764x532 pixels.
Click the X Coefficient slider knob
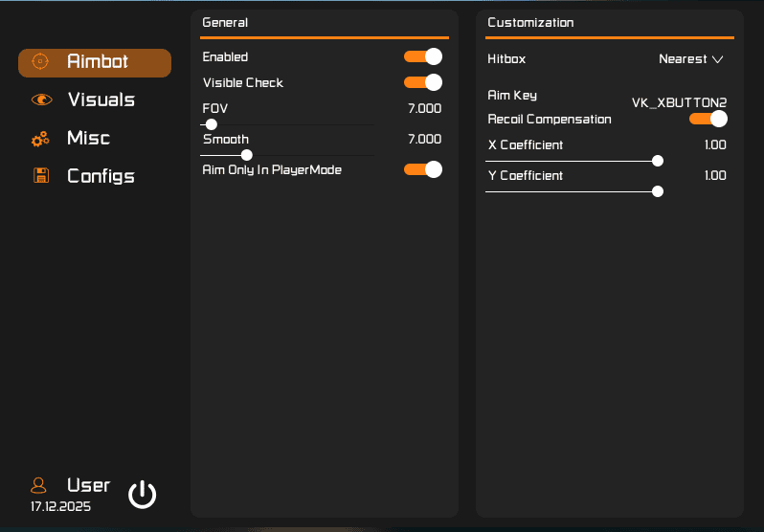658,161
